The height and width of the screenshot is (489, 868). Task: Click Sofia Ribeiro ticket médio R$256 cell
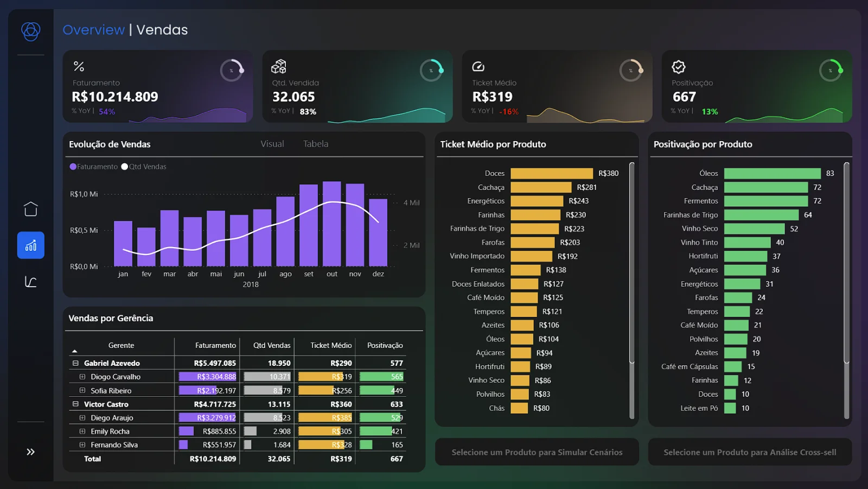click(x=325, y=390)
